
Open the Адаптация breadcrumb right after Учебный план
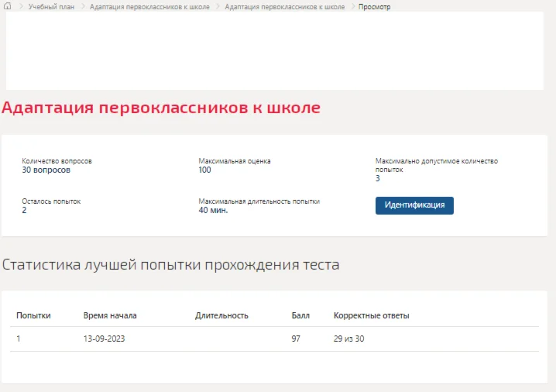(x=149, y=7)
